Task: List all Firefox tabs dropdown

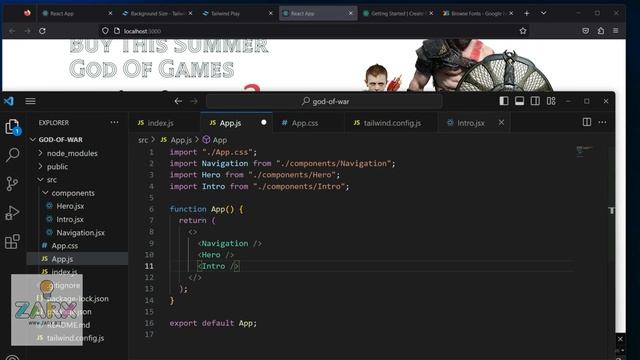Action: (x=543, y=13)
